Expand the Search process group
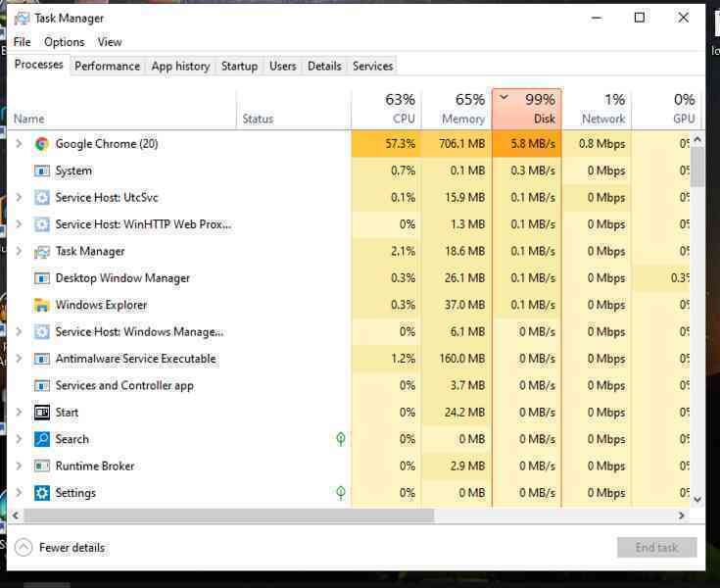Screen dimensions: 720x588 click(x=19, y=439)
